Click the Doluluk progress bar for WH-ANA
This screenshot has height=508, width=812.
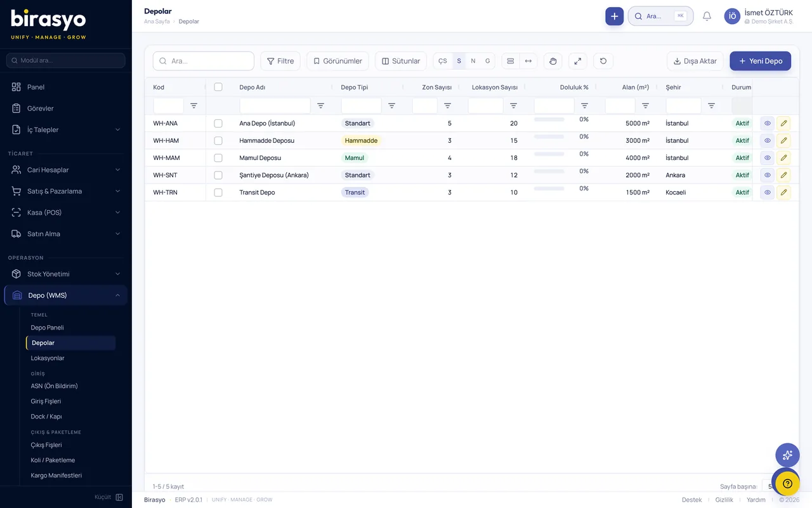click(x=549, y=119)
